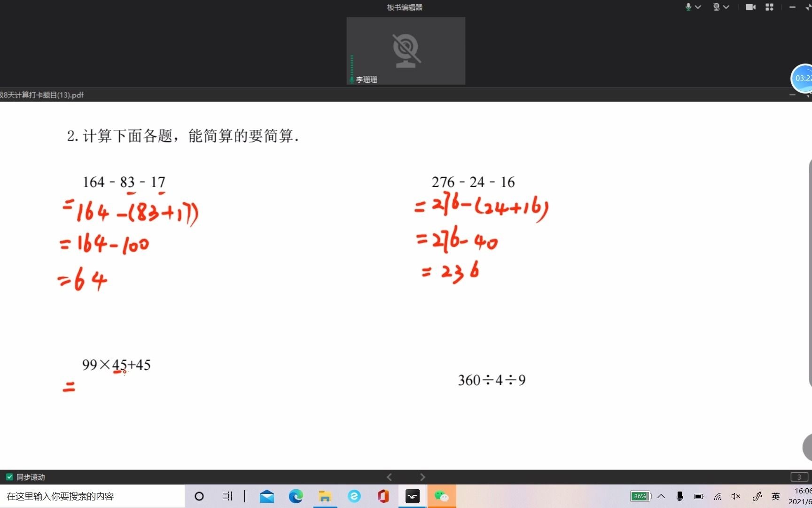This screenshot has width=812, height=508.
Task: Open the tray battery status icon
Action: pos(699,496)
